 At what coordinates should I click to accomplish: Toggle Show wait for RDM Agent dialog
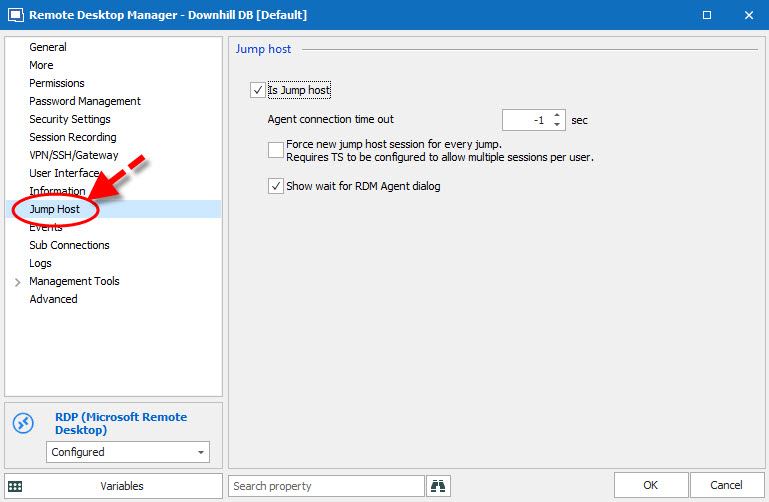tap(276, 186)
